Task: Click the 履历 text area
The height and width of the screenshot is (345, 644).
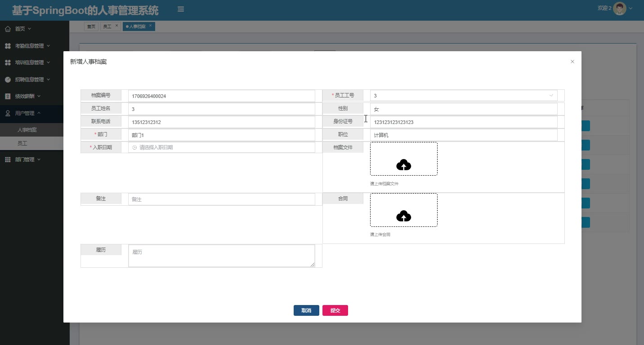Action: [x=222, y=256]
